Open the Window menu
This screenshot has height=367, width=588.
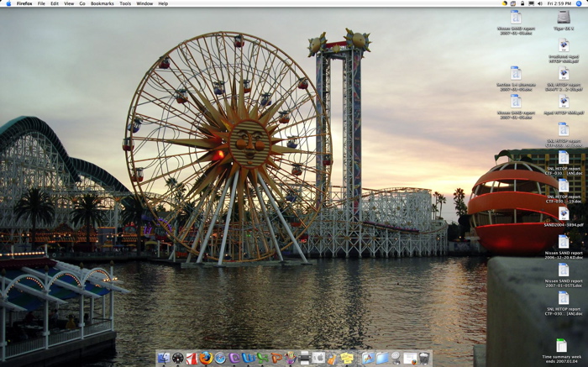click(x=144, y=3)
